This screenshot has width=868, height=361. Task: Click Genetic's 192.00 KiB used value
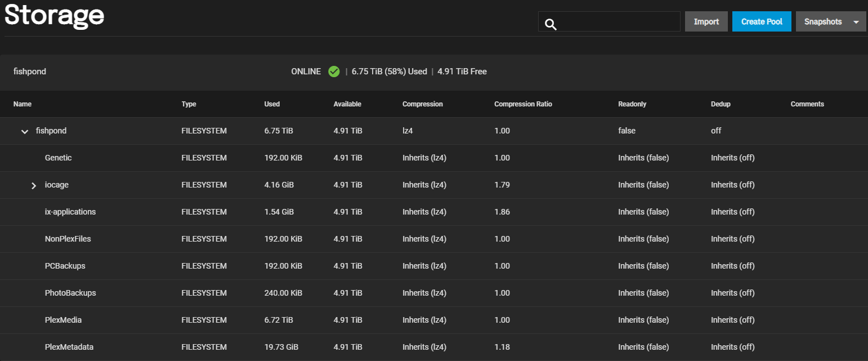(x=283, y=158)
